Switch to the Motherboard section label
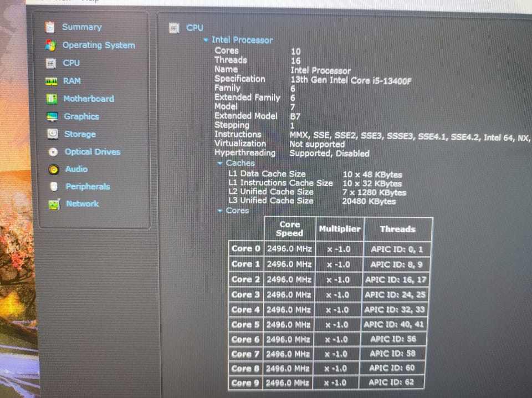This screenshot has width=532, height=398. (x=88, y=99)
